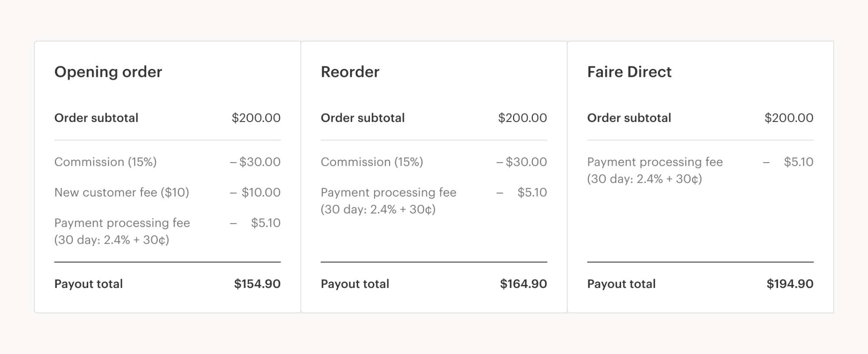Click Payment processing fee label in Reorder card

(x=388, y=193)
